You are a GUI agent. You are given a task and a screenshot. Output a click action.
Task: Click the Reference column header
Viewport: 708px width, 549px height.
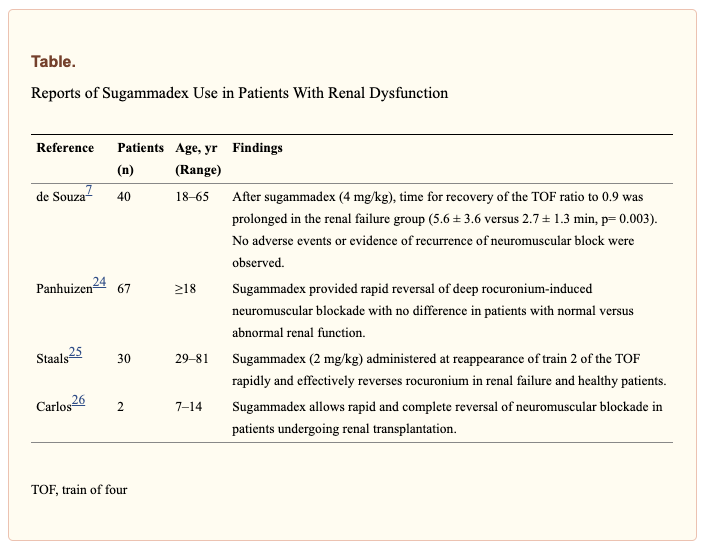click(x=65, y=148)
